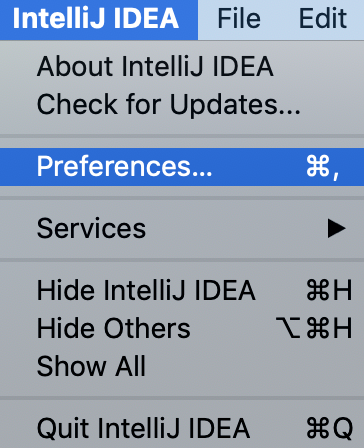Choose Hide IntelliJ IDEA

pyautogui.click(x=182, y=291)
